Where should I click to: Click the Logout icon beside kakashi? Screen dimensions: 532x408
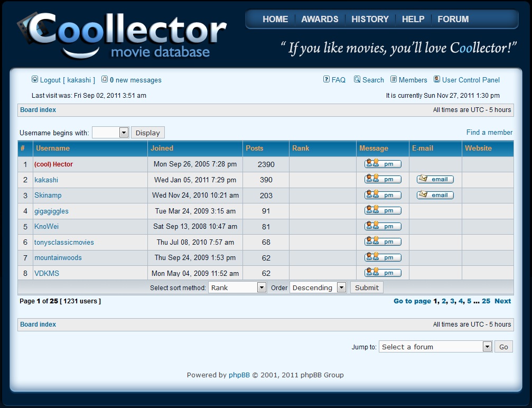(x=35, y=79)
